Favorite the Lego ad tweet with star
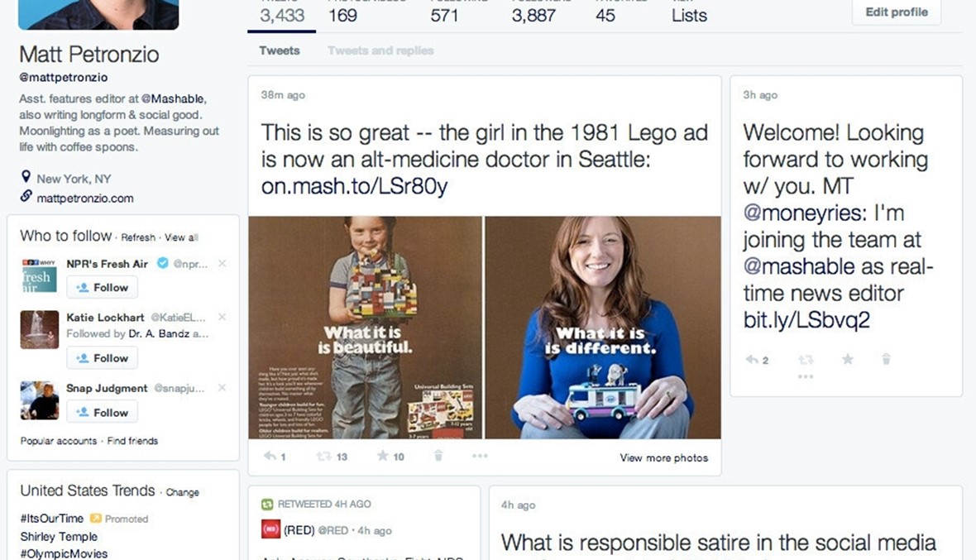This screenshot has height=560, width=976. 383,457
